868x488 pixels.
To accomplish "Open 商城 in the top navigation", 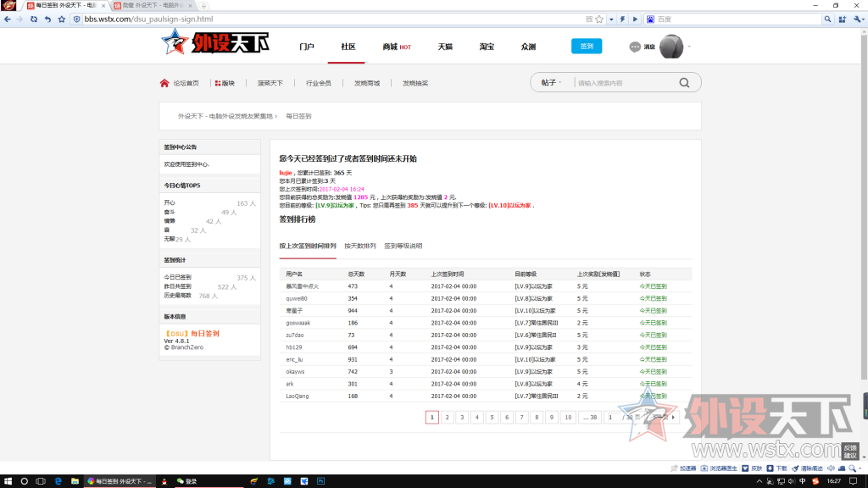I will (x=396, y=47).
